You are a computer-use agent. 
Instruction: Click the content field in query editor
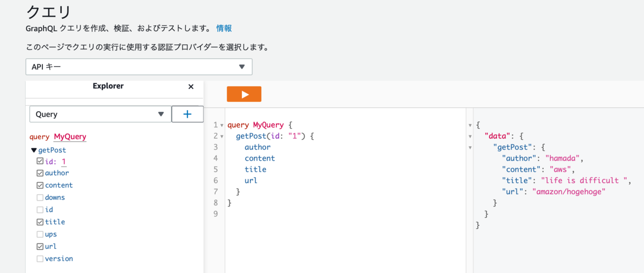click(260, 159)
